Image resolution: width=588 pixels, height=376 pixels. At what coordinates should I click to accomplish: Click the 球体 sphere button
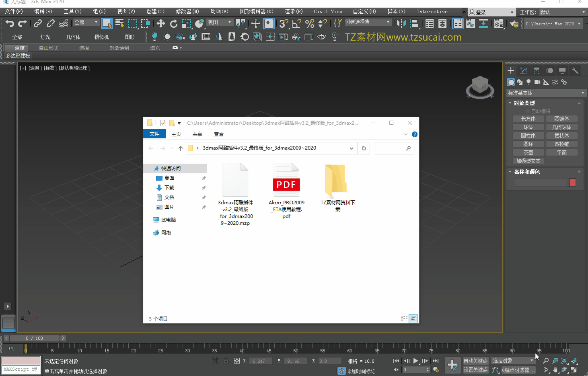[528, 127]
